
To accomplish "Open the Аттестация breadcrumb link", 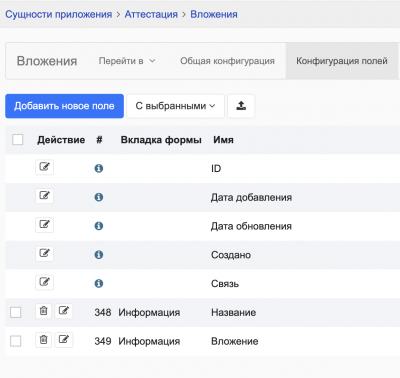I will [x=151, y=14].
